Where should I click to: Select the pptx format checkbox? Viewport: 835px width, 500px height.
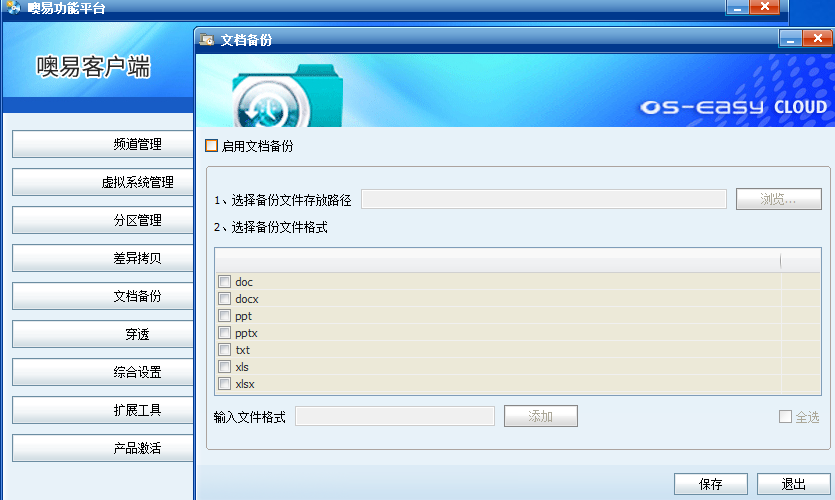225,333
